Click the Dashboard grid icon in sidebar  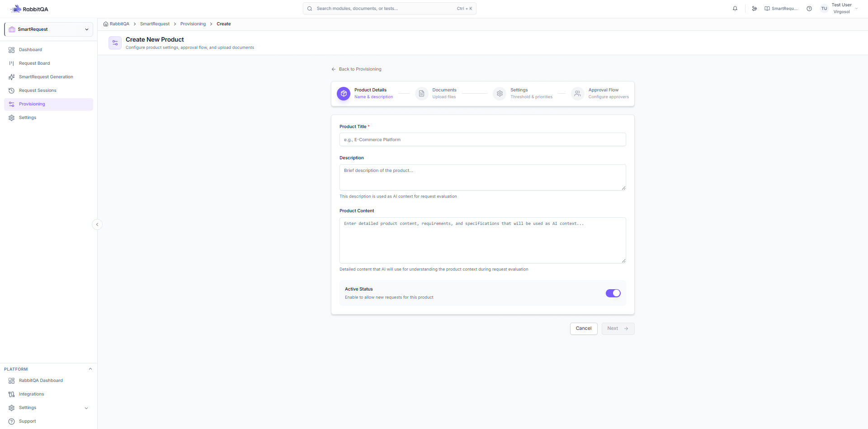tap(12, 50)
